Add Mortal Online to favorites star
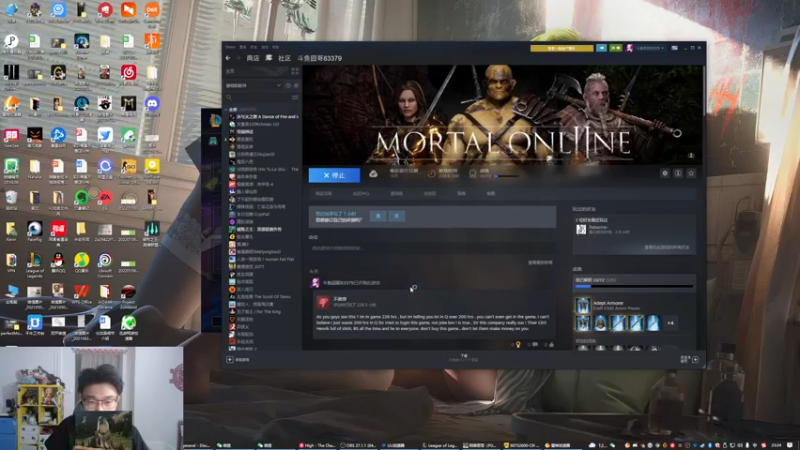800x450 pixels. click(691, 173)
